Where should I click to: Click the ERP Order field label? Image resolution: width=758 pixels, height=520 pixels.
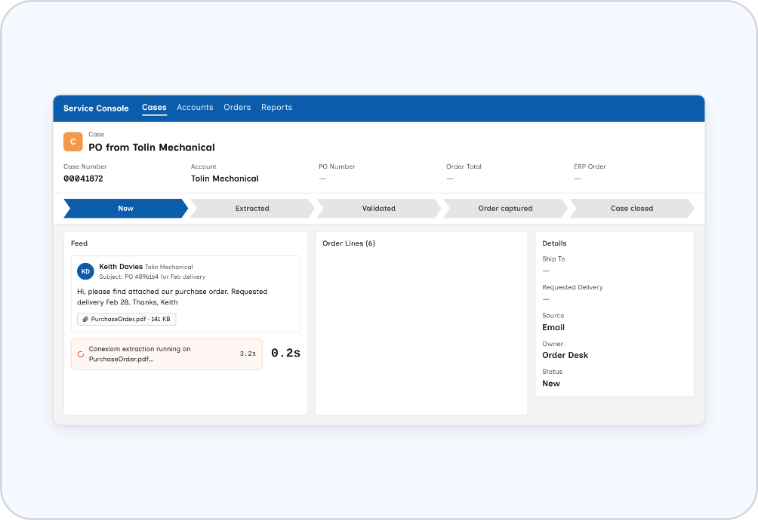[590, 167]
